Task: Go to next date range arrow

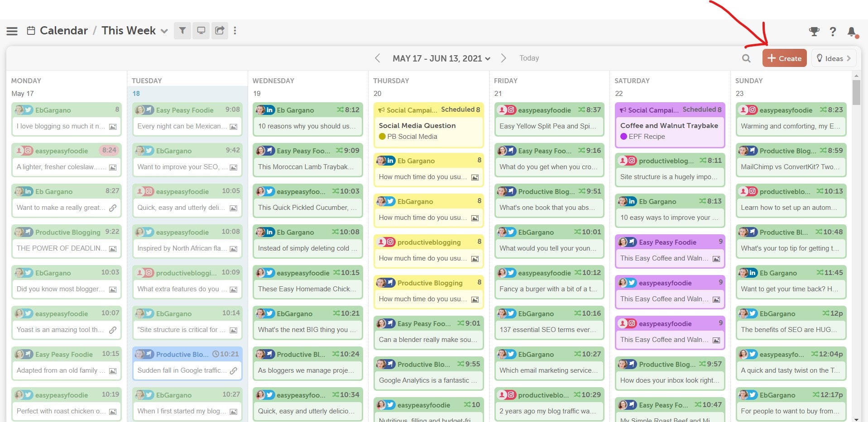Action: click(504, 58)
